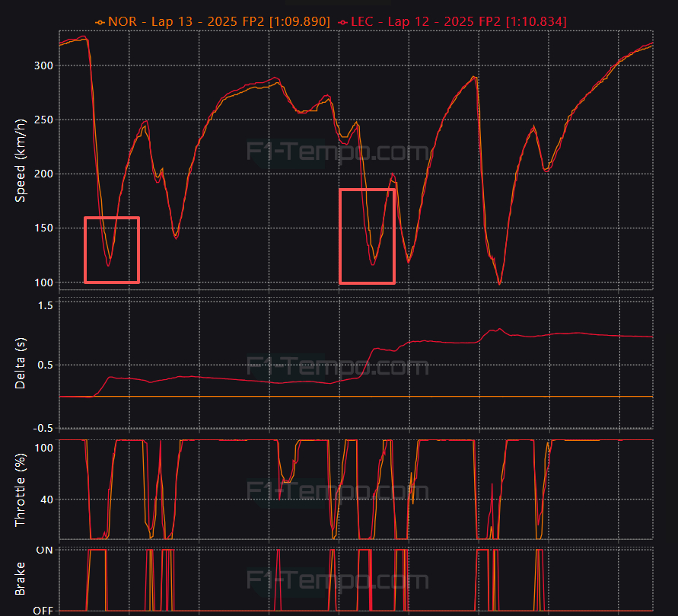Click the 250 speed axis label

tap(43, 120)
